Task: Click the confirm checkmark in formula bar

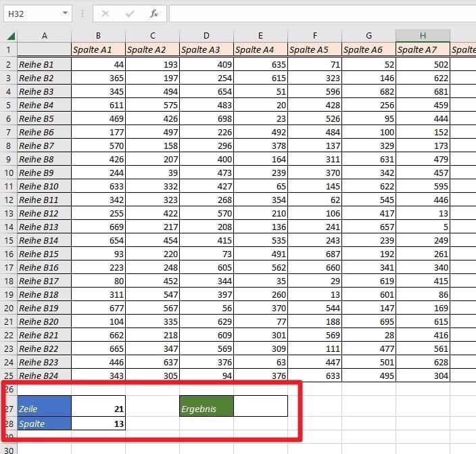Action: pyautogui.click(x=130, y=14)
